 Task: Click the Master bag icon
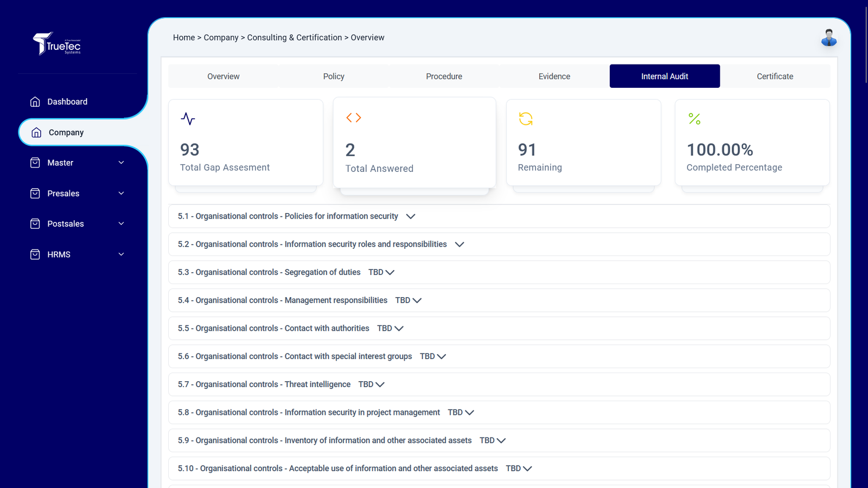[35, 163]
